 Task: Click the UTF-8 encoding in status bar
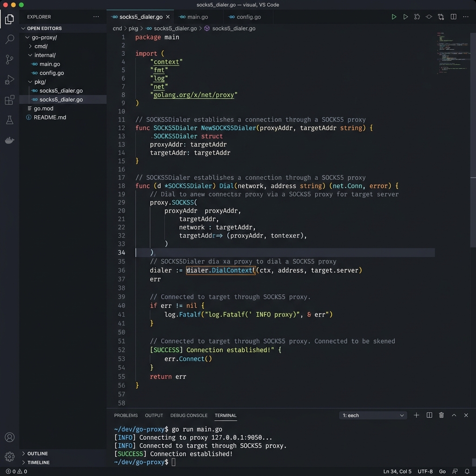coord(425,471)
